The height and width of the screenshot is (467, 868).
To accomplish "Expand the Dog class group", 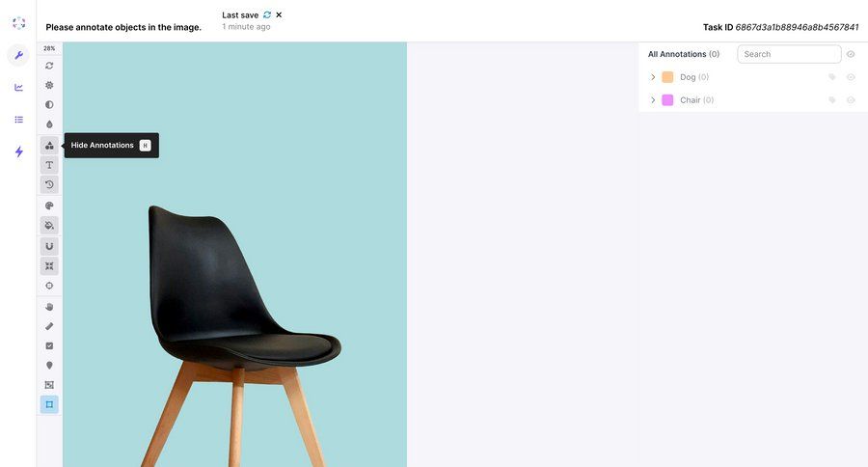I will tap(653, 77).
